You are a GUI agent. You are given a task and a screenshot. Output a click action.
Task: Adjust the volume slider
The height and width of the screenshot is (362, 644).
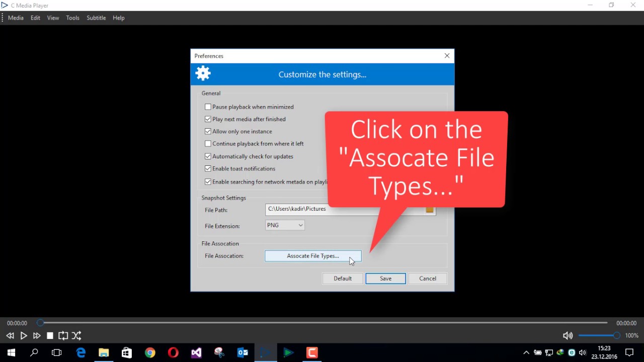click(599, 335)
